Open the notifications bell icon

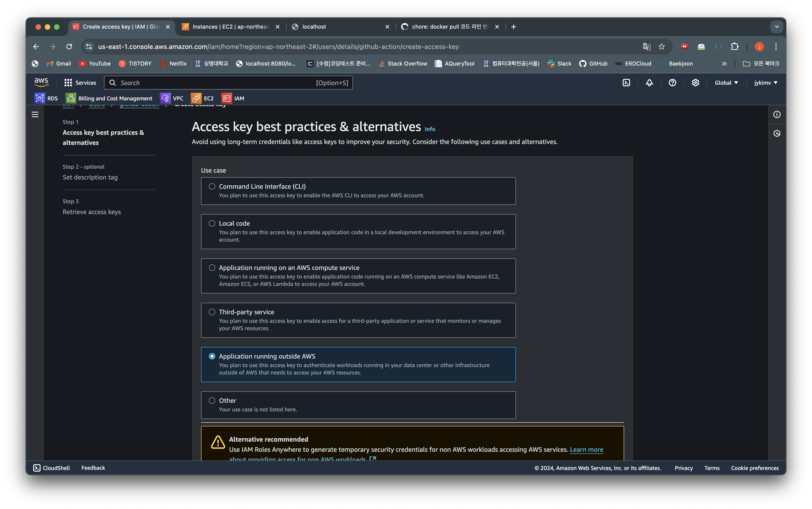[x=649, y=83]
